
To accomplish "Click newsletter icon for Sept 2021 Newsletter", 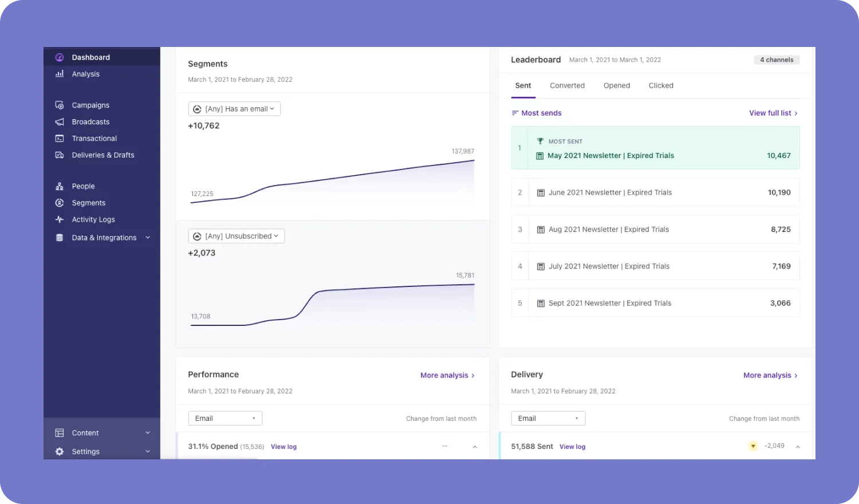I will pyautogui.click(x=541, y=304).
